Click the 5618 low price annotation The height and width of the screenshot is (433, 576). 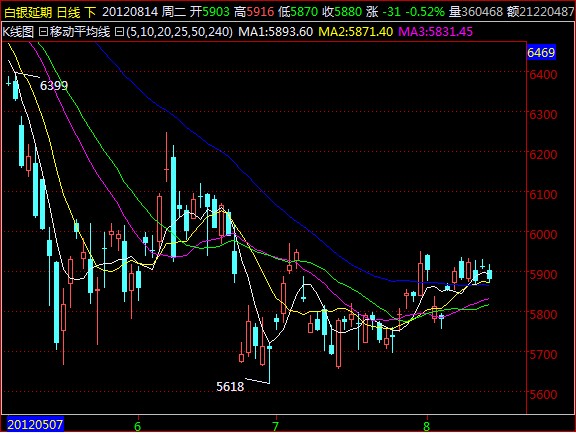tap(230, 386)
